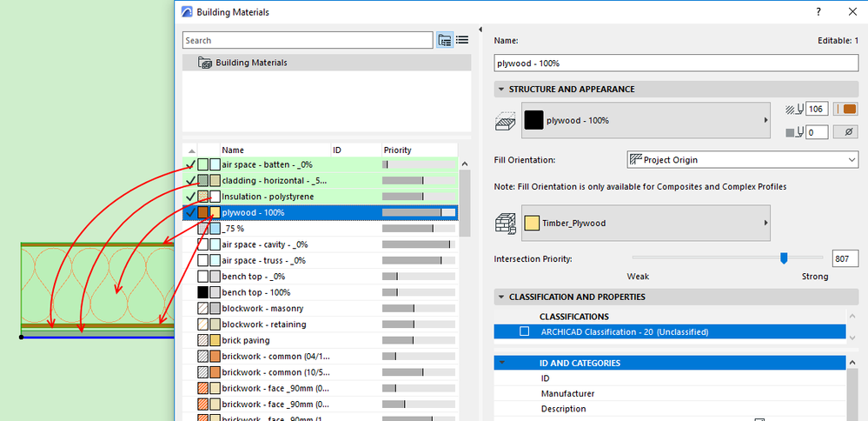Collapse the left panel arrow
This screenshot has height=421, width=868.
(480, 30)
